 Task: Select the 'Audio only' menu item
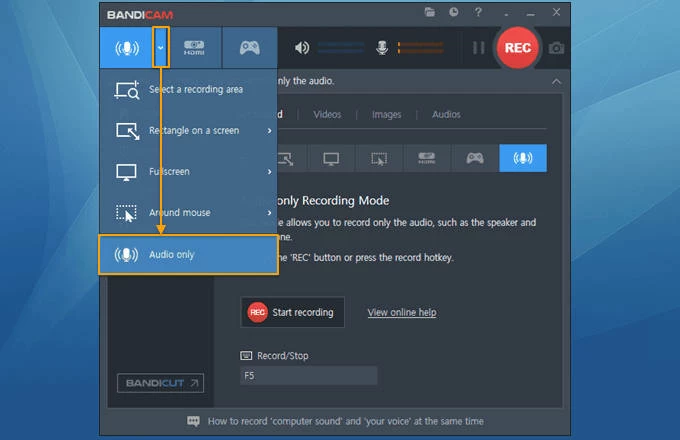pyautogui.click(x=188, y=254)
